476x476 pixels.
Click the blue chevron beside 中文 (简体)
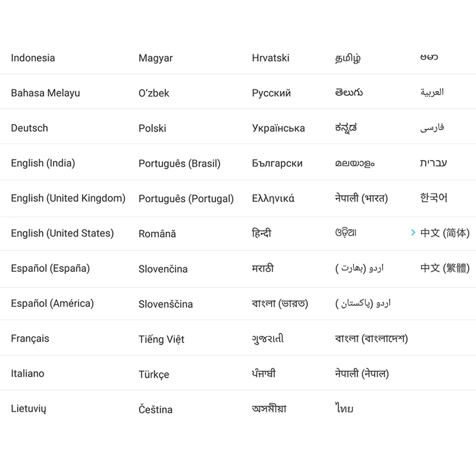pos(413,233)
